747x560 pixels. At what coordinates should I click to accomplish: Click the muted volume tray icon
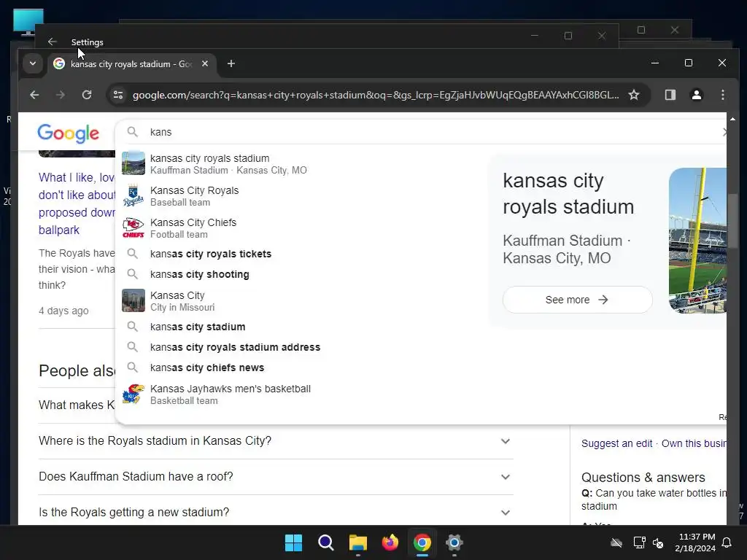click(x=659, y=542)
